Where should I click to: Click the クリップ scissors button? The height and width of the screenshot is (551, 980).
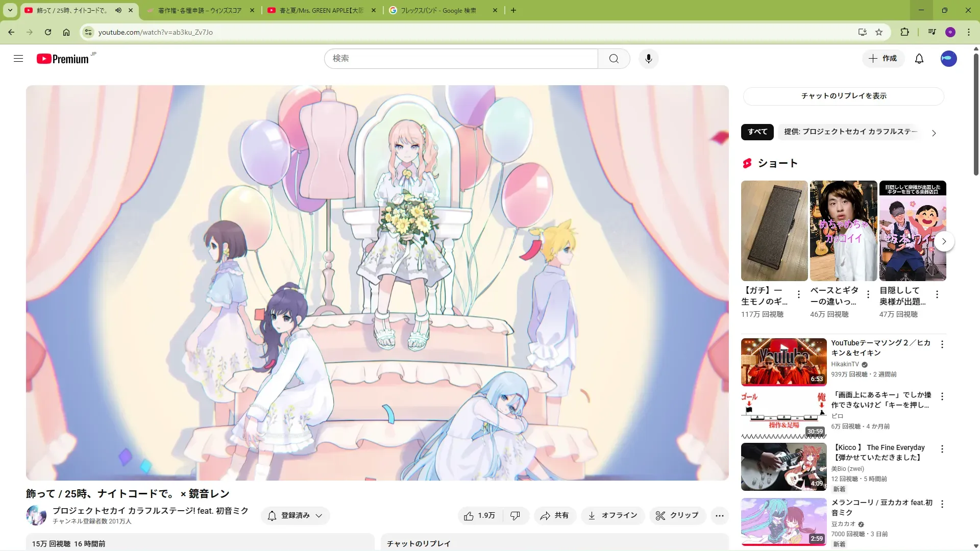pyautogui.click(x=677, y=516)
